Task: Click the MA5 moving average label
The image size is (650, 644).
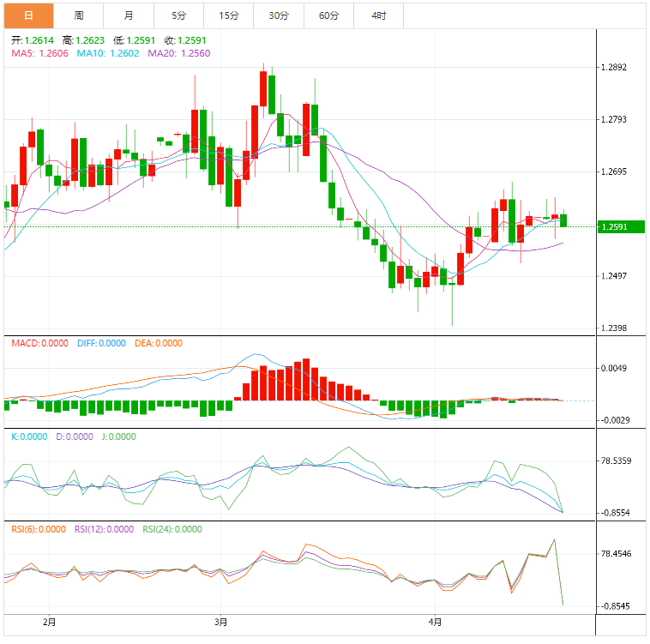Action: pos(39,53)
